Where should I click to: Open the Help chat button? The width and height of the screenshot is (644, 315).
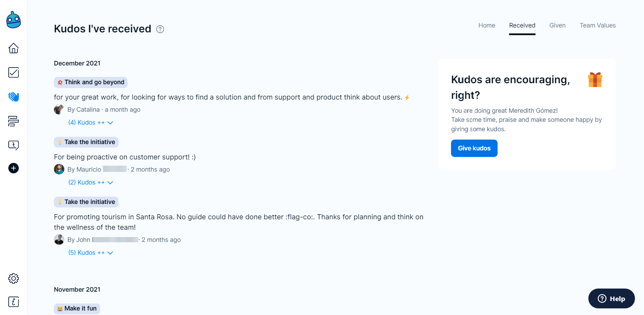click(x=611, y=299)
